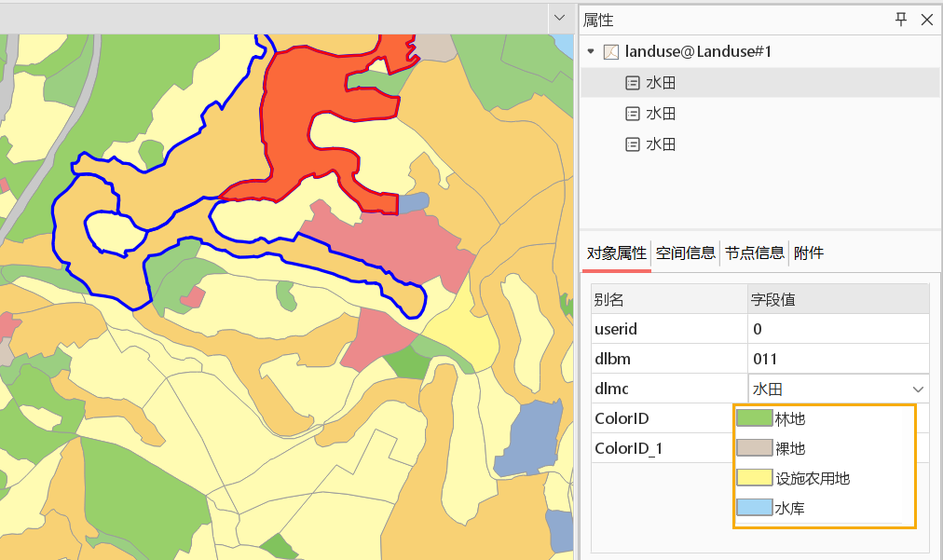This screenshot has width=943, height=560.
Task: Click the landuse@Landuse#1 dataset icon
Action: point(611,52)
